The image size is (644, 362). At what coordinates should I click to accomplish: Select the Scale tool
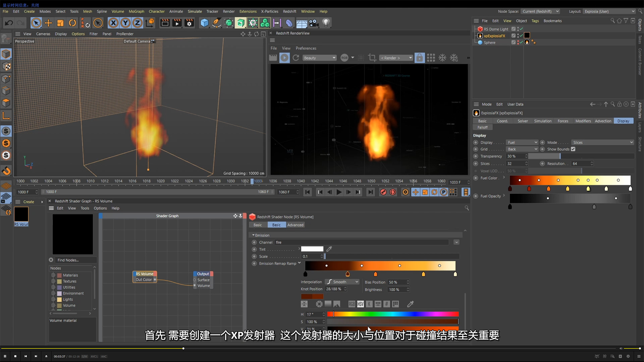(60, 23)
